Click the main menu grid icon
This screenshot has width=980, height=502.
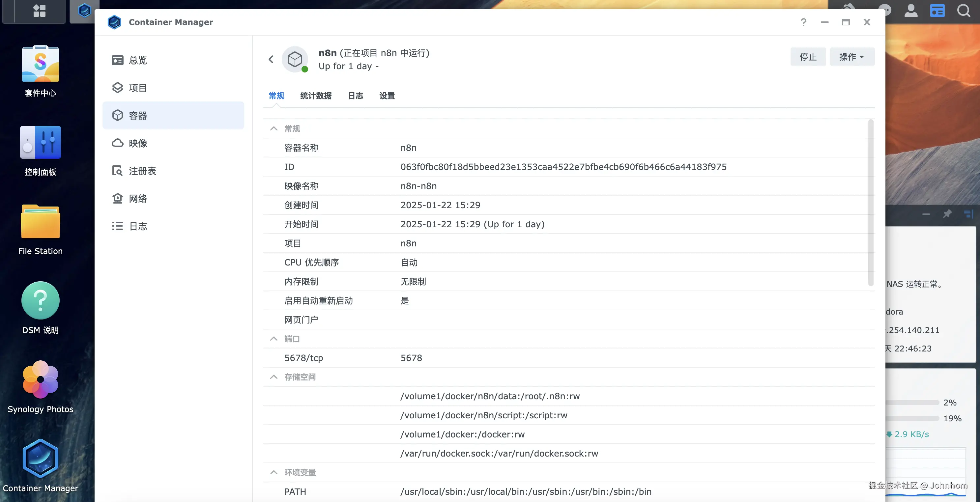pos(39,11)
